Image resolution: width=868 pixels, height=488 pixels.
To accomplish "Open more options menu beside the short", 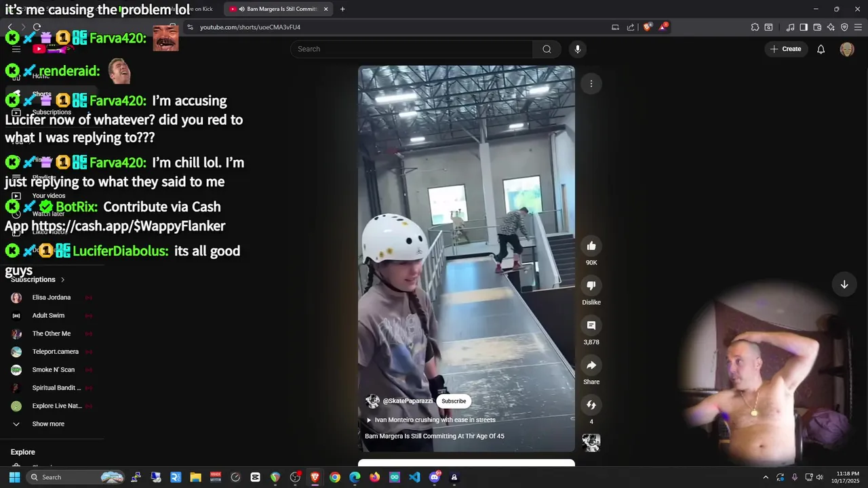I will tap(591, 83).
